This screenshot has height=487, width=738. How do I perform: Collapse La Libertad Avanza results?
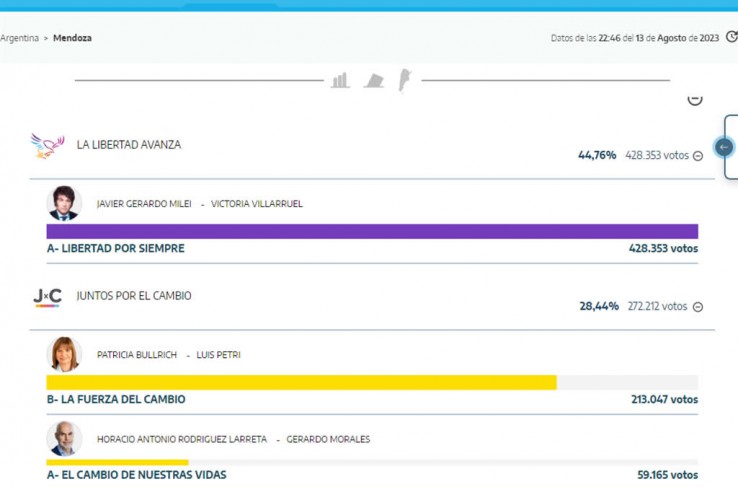click(x=698, y=156)
